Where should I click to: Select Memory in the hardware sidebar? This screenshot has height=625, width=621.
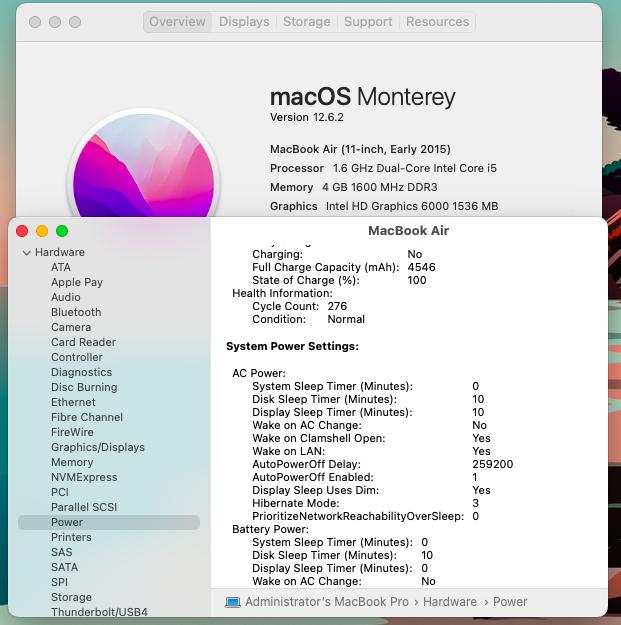pos(72,462)
